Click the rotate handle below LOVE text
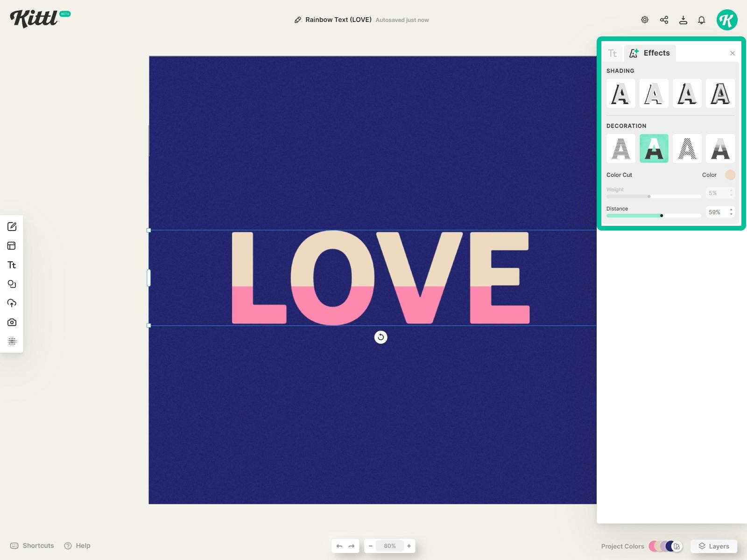Image resolution: width=747 pixels, height=560 pixels. pos(381,337)
